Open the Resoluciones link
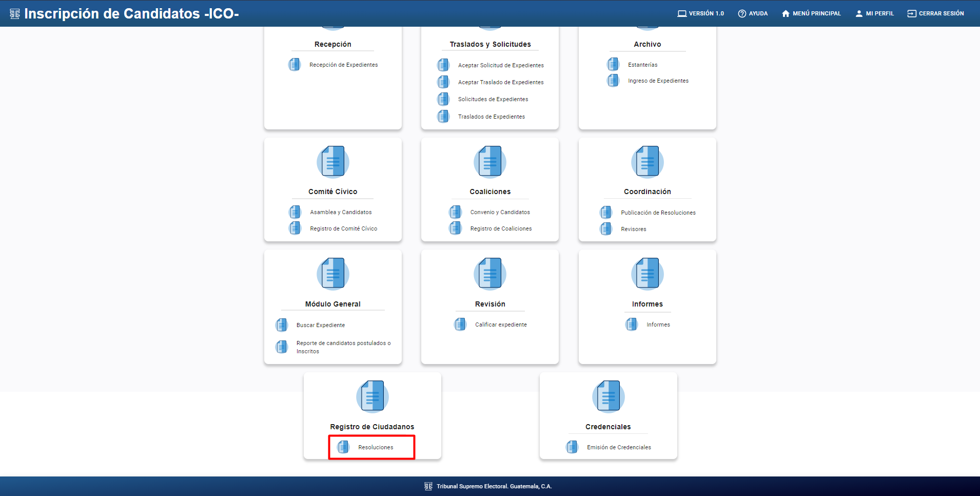 click(376, 447)
